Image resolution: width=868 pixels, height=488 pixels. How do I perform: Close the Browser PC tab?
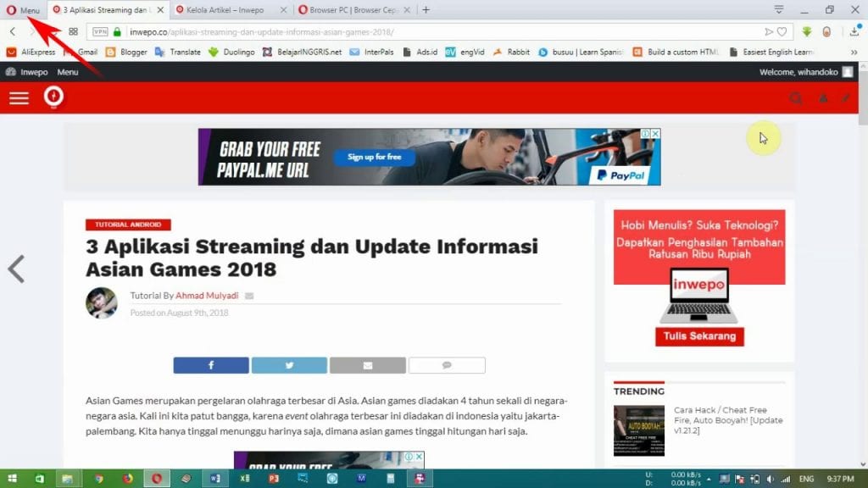[407, 10]
